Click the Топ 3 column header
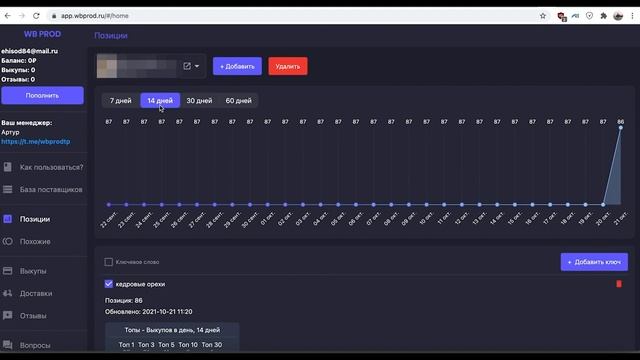Screen dimensions: 640x360 146,345
